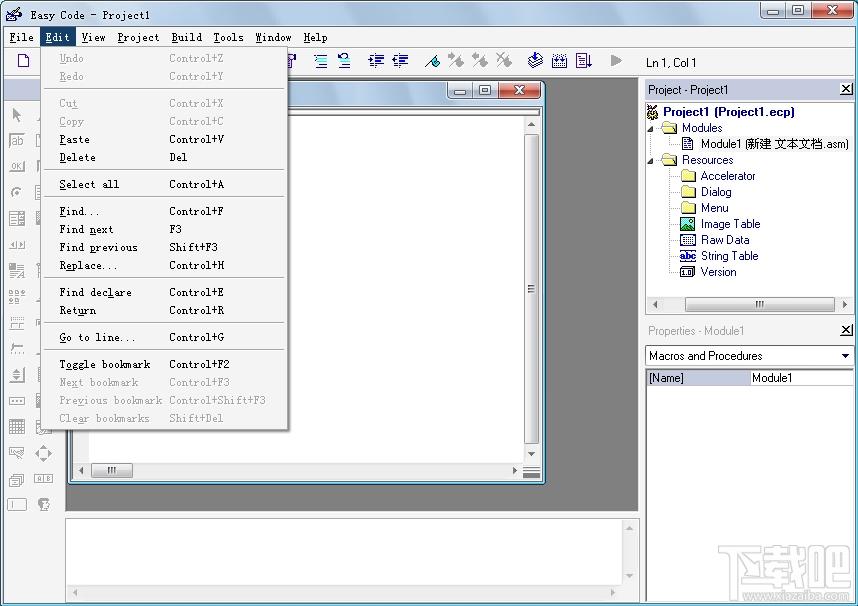
Task: Select Image Table in project tree
Action: pos(730,224)
